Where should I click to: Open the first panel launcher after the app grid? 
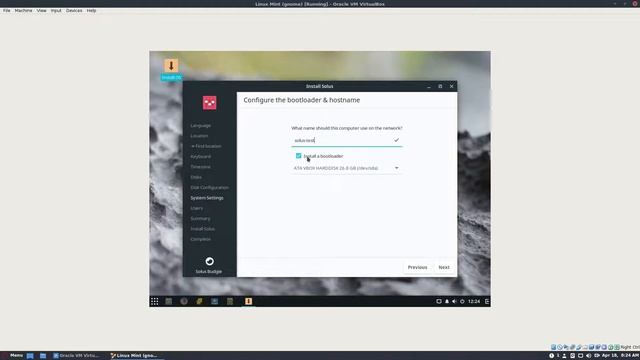169,301
